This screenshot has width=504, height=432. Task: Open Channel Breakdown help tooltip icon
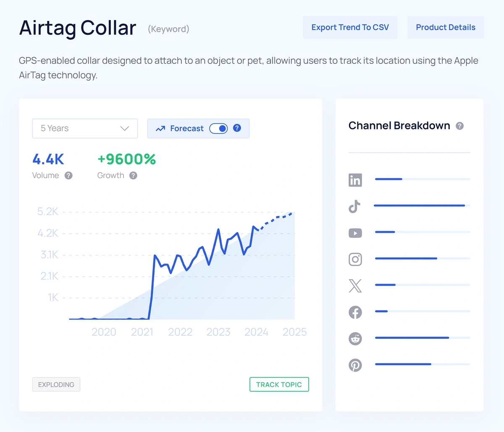[460, 126]
